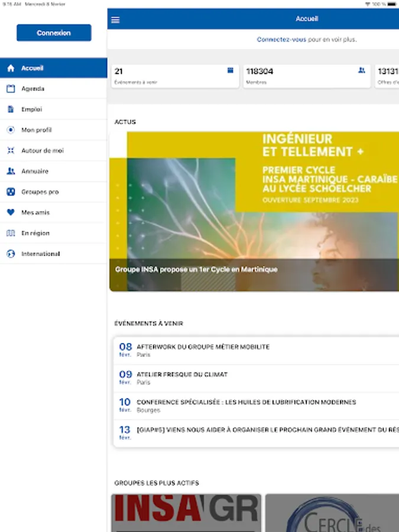Click the Mes amis heart icon

click(11, 212)
